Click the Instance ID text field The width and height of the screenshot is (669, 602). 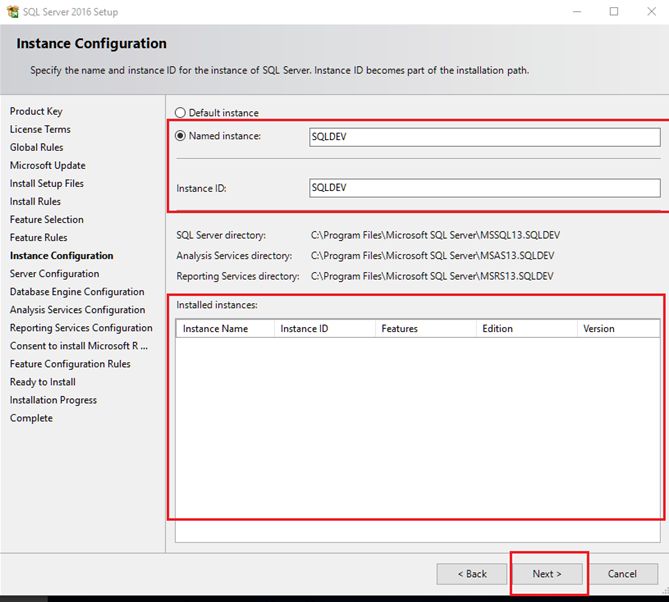tap(485, 188)
